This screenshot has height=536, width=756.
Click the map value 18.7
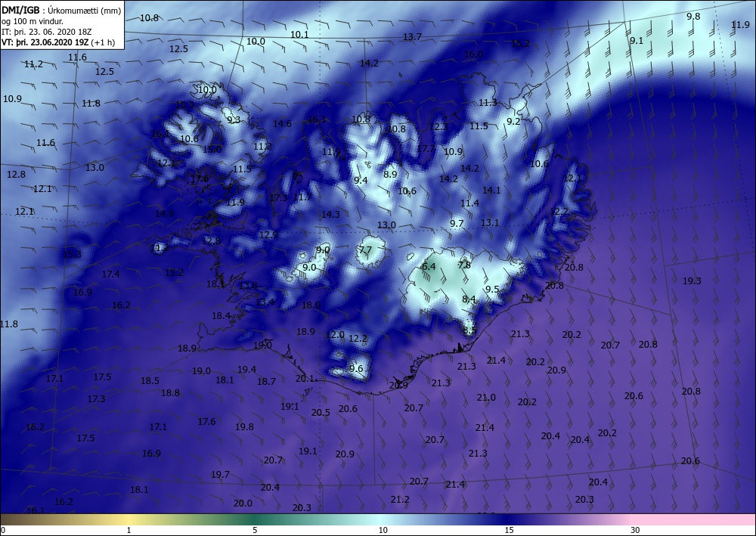pyautogui.click(x=266, y=381)
